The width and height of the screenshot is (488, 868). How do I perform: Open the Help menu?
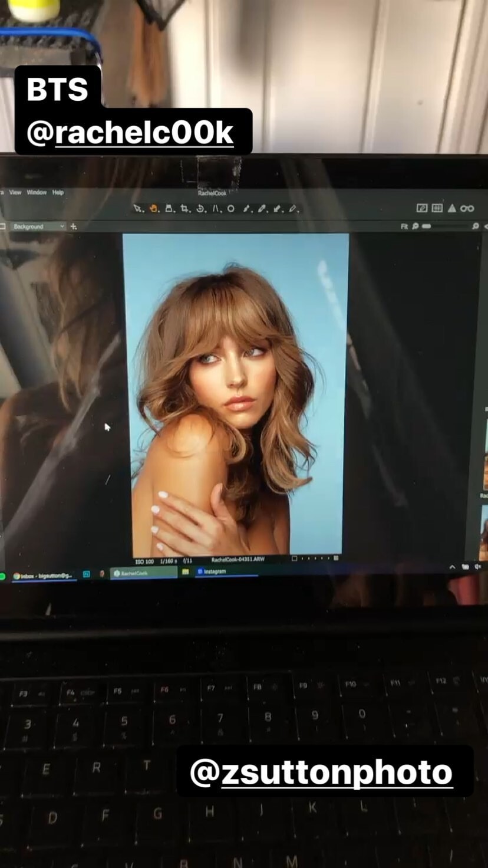point(58,192)
